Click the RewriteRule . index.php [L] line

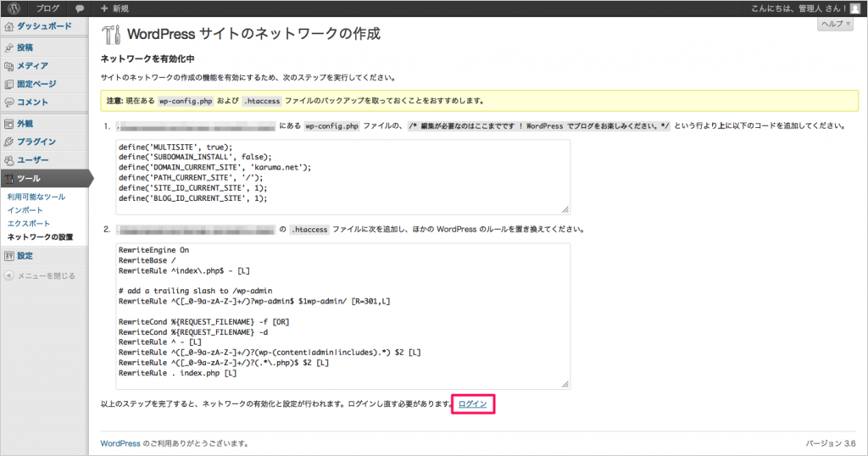pos(177,373)
